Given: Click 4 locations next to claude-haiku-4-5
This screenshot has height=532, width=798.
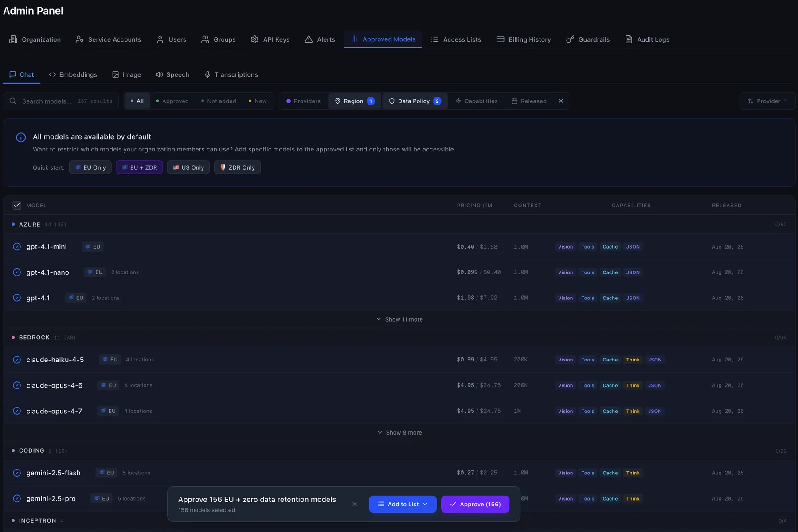Looking at the screenshot, I should 140,360.
